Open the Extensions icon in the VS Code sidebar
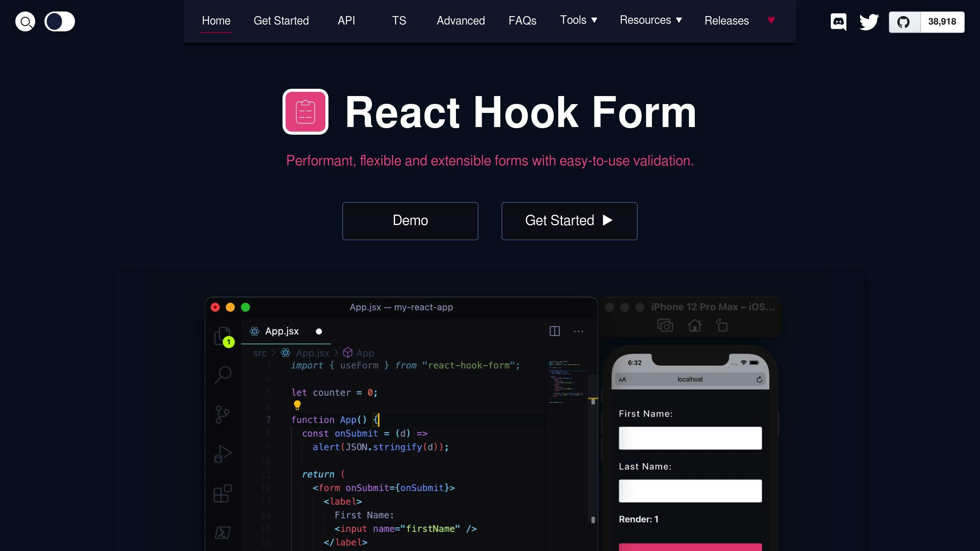 (222, 494)
